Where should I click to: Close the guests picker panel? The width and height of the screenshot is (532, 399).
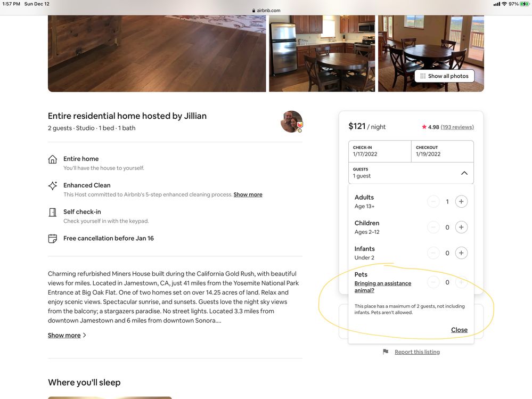click(x=459, y=330)
